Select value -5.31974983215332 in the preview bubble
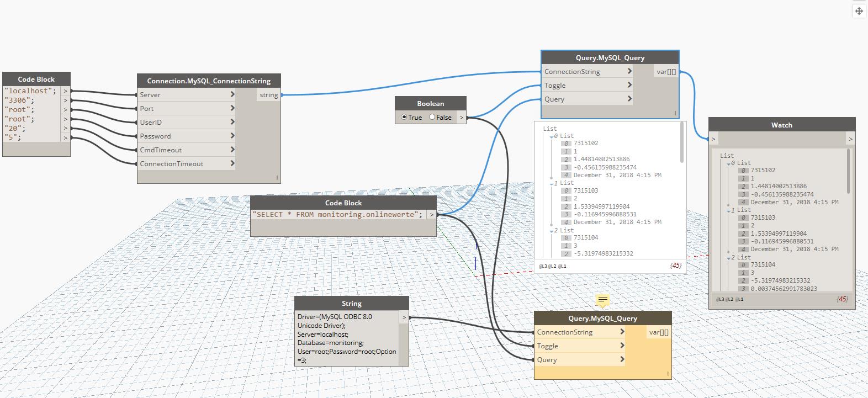 [604, 253]
